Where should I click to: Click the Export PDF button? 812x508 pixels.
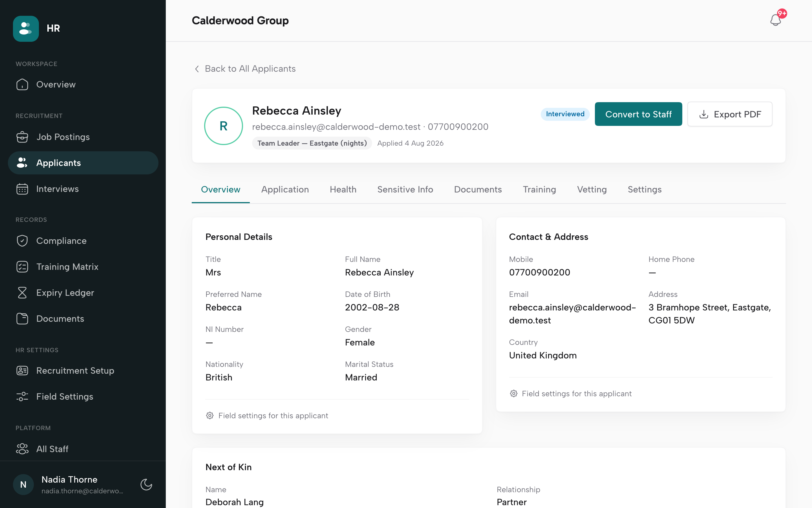coord(730,114)
